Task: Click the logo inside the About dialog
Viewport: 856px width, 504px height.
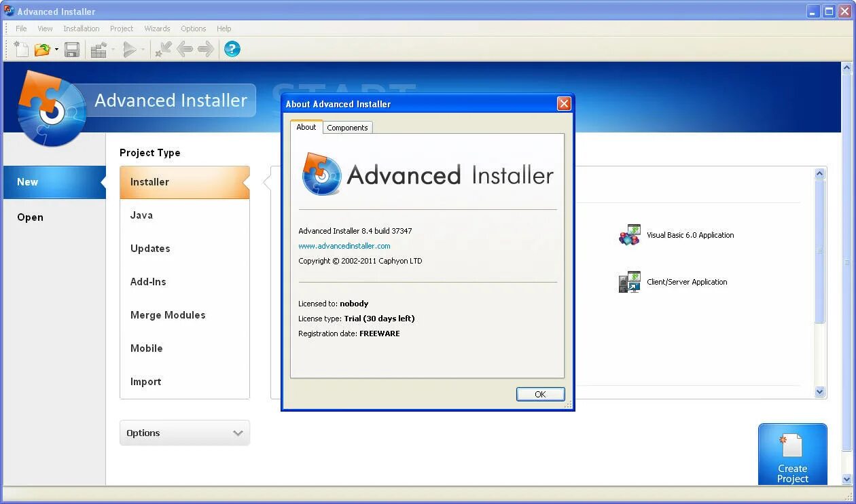Action: pos(322,174)
